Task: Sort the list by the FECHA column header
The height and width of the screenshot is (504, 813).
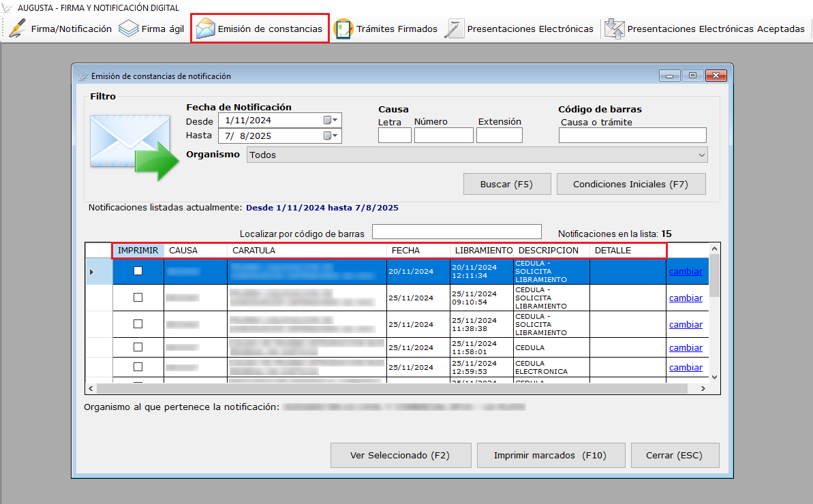Action: [405, 251]
